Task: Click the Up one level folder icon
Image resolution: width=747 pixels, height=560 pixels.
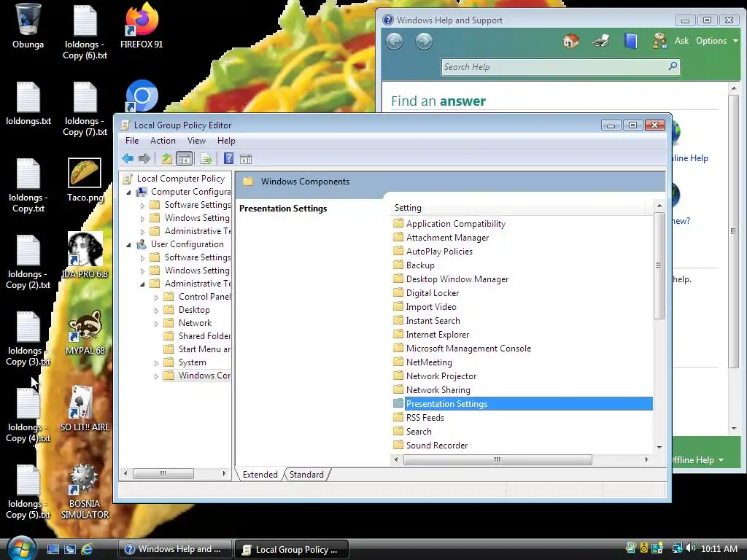Action: point(166,158)
